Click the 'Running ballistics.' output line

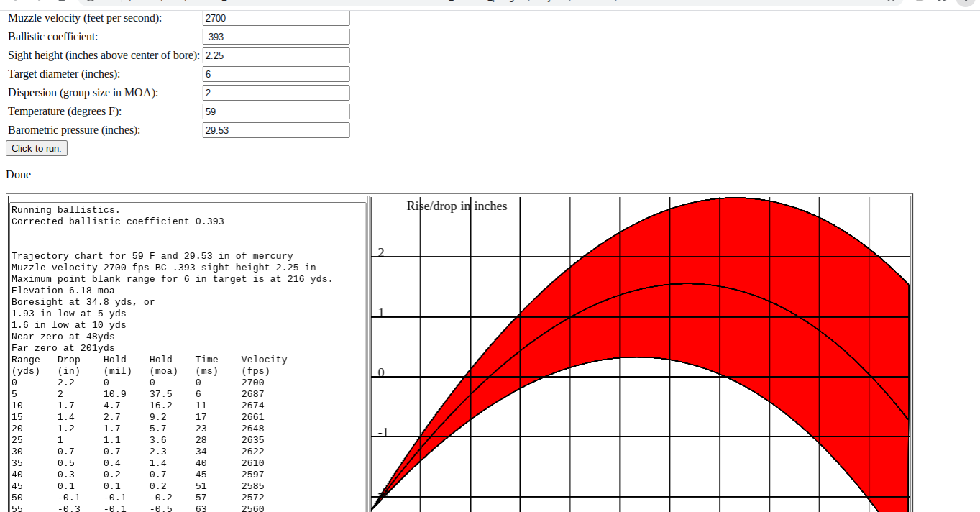(x=66, y=210)
